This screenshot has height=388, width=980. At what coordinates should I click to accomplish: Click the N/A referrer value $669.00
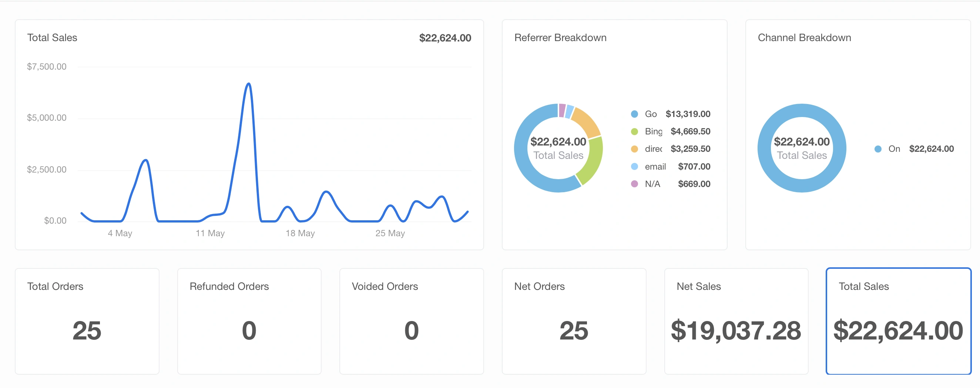694,184
